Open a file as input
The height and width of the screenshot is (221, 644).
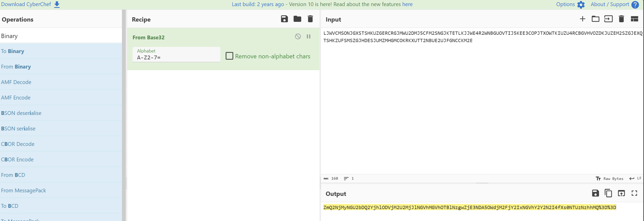[x=608, y=19]
